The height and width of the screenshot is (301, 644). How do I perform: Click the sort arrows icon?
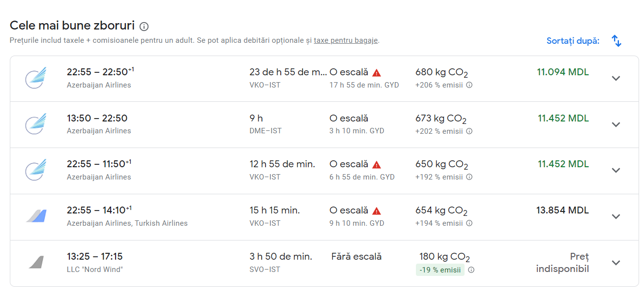[616, 41]
